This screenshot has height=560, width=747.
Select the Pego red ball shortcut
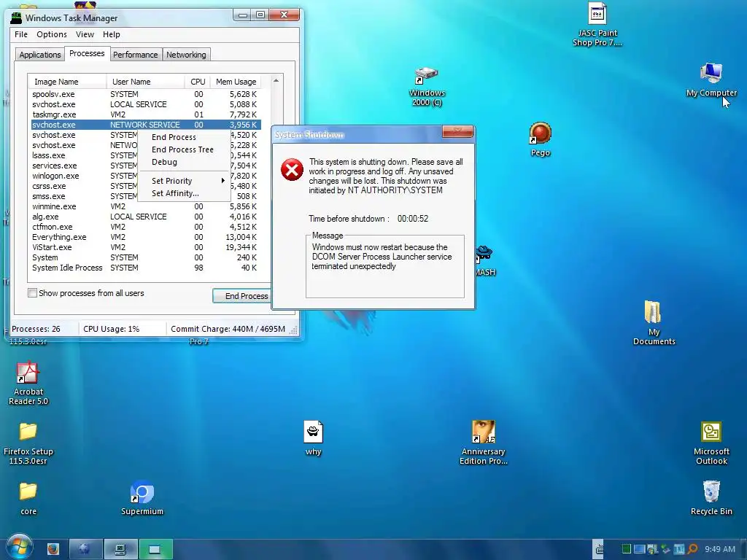541,139
